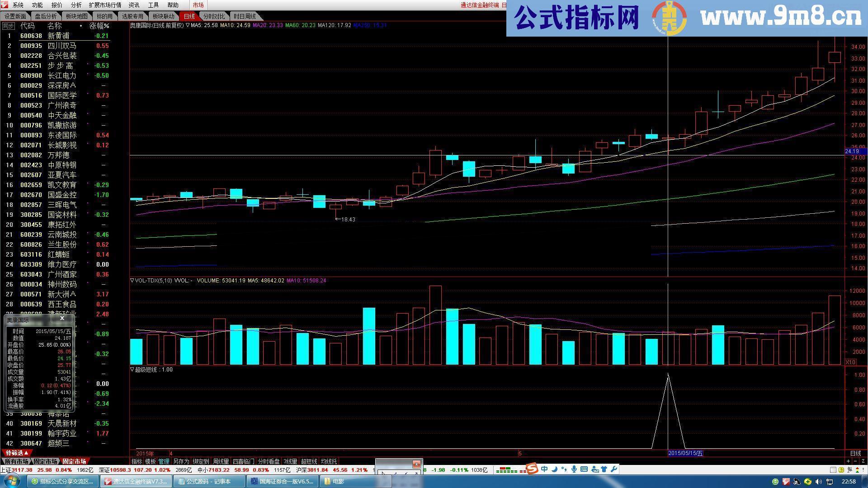868x488 pixels.
Task: Switch to the 分时对比 tab
Action: pyautogui.click(x=213, y=16)
